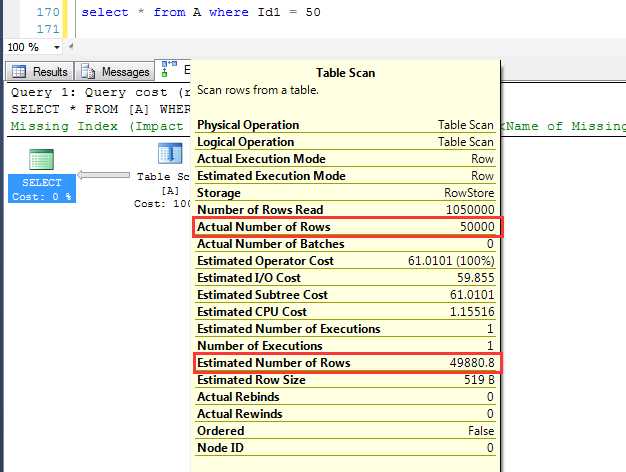This screenshot has height=472, width=626.
Task: Open the Messages tab
Action: point(115,71)
